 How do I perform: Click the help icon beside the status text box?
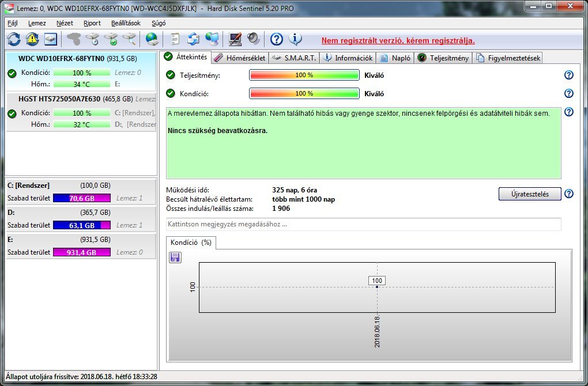[569, 112]
